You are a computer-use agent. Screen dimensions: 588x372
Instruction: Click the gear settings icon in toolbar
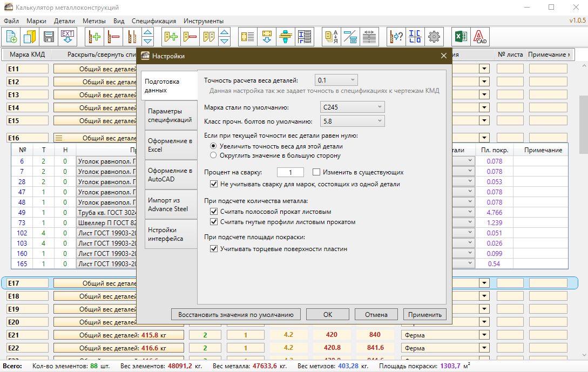click(x=434, y=37)
